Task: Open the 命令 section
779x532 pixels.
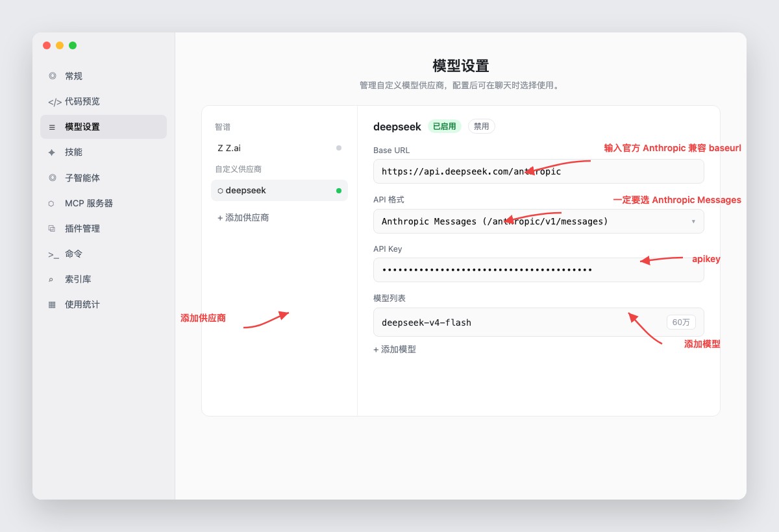Action: coord(103,254)
